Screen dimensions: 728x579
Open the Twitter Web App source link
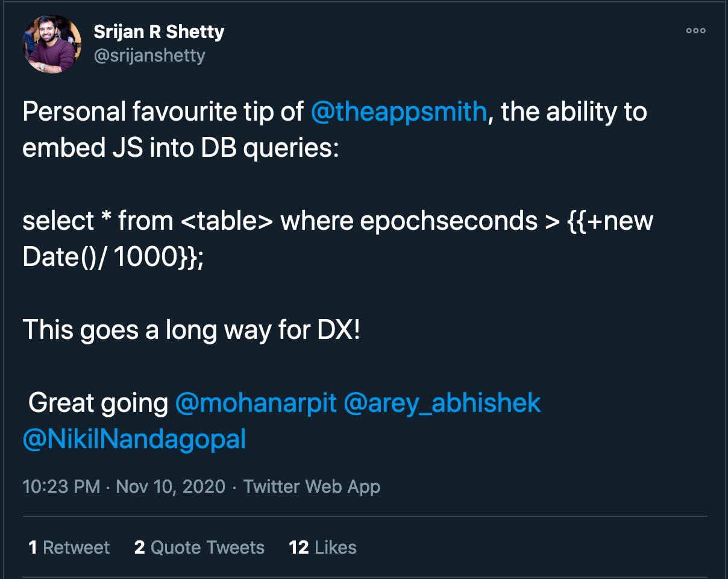click(x=312, y=487)
